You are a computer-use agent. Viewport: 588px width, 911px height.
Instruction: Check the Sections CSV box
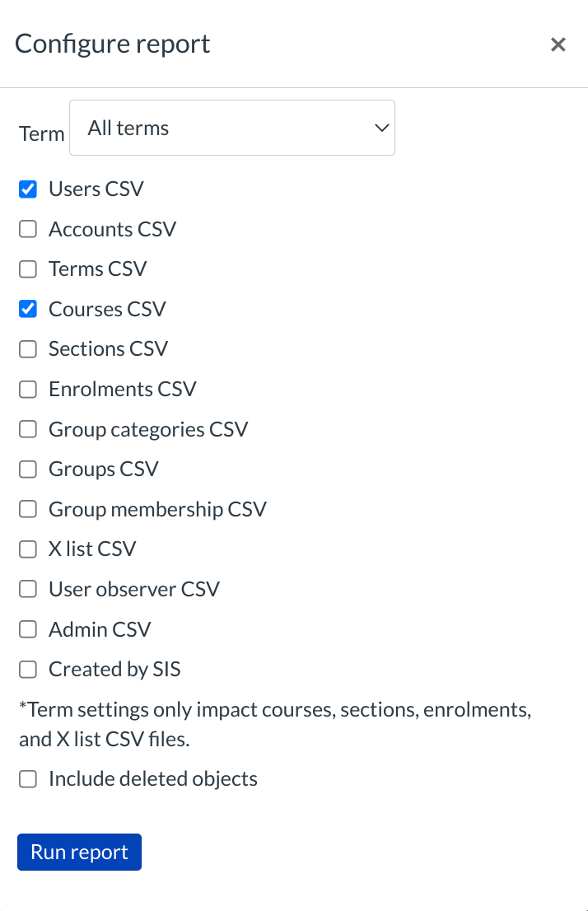[x=28, y=349]
